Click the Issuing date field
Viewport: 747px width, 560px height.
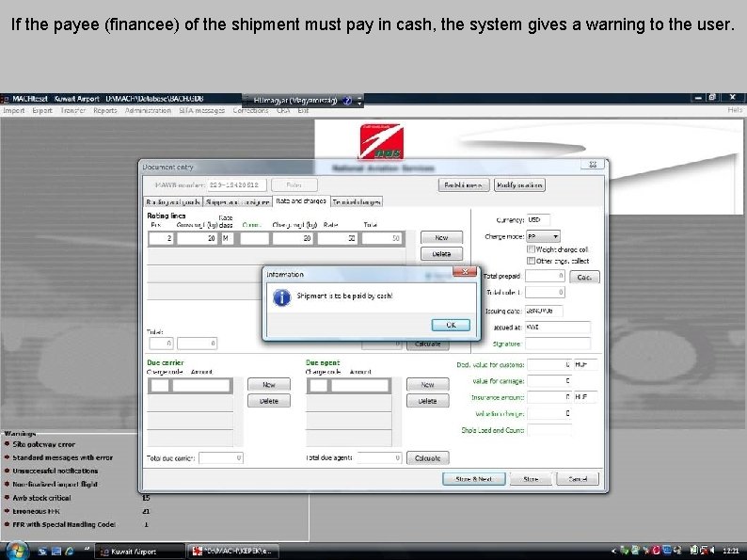click(544, 311)
